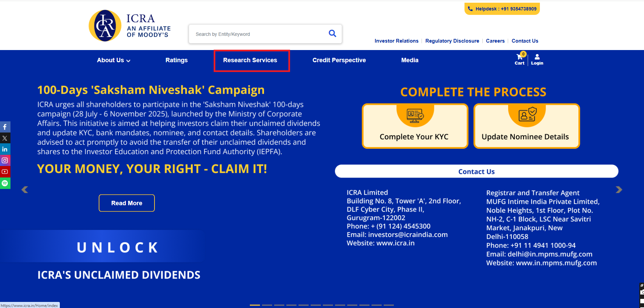Screen dimensions: 644x308
Task: Go to previous carousel slide arrow
Action: pos(25,190)
